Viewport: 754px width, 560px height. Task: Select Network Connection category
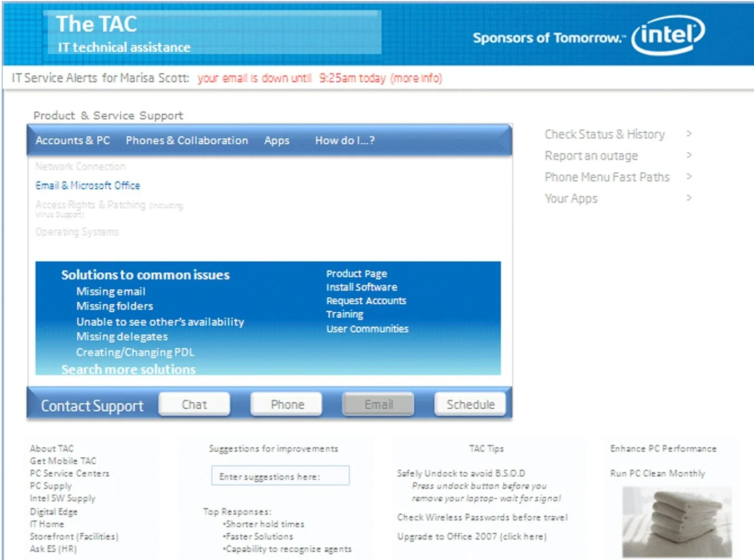click(81, 166)
